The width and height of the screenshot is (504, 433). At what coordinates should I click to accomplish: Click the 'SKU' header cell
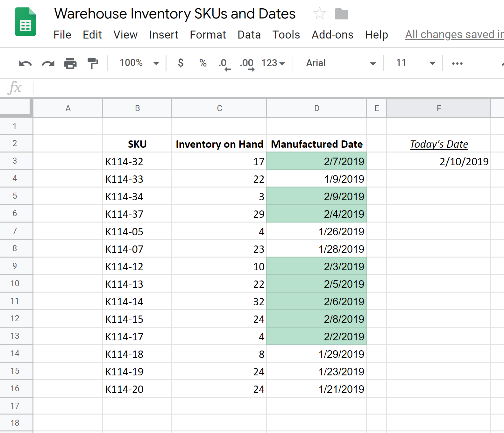tap(137, 144)
